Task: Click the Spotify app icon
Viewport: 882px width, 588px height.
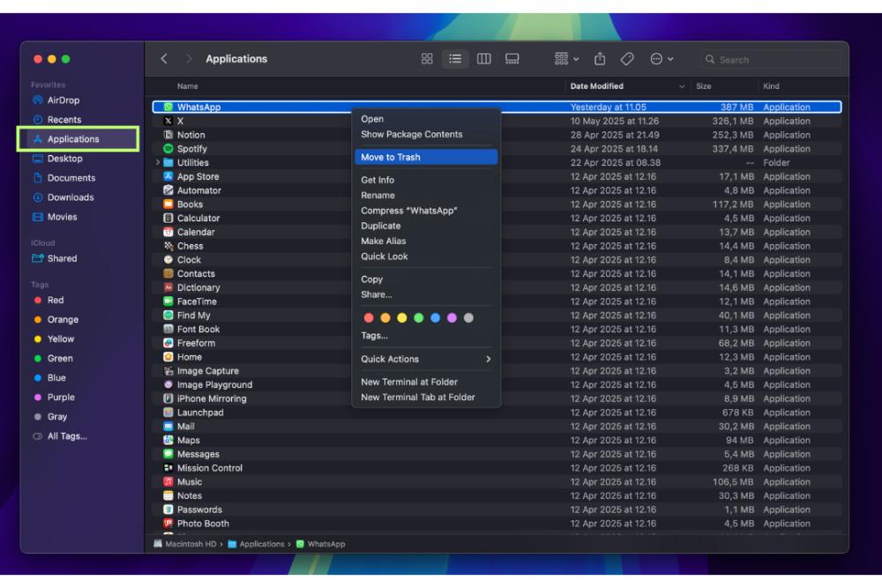Action: click(x=168, y=148)
